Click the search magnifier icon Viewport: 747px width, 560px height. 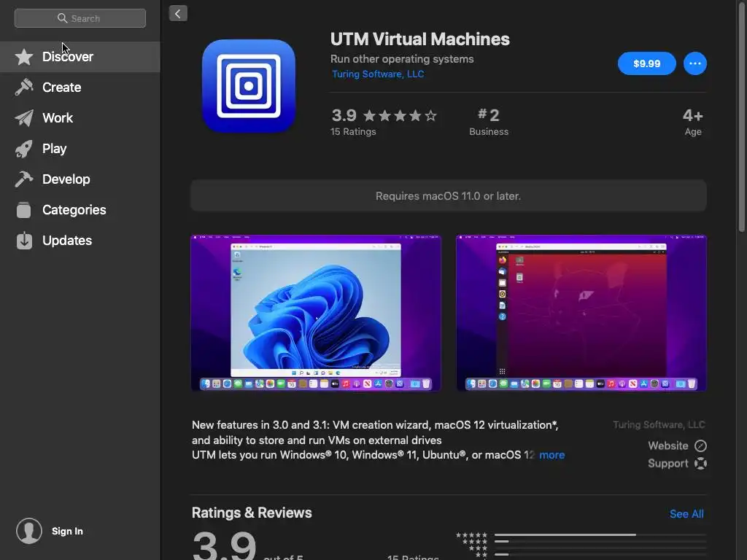pos(62,18)
